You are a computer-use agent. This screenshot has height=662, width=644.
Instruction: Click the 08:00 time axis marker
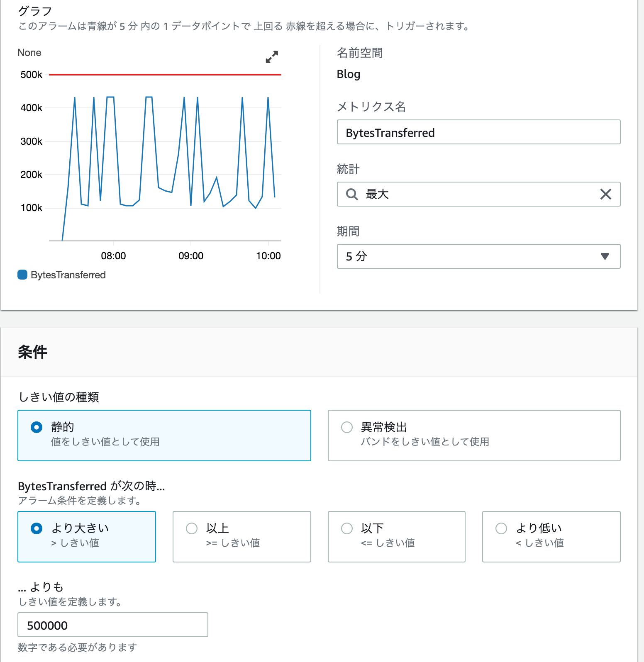click(x=113, y=256)
